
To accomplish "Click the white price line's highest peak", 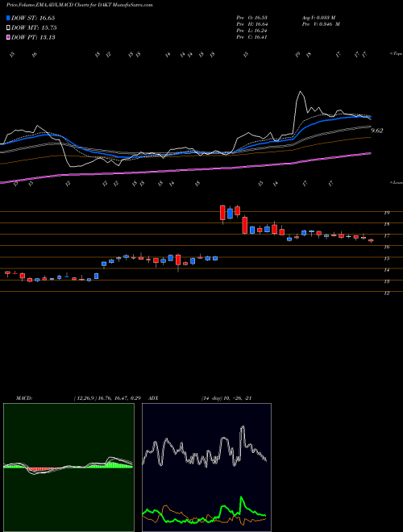I will click(300, 92).
